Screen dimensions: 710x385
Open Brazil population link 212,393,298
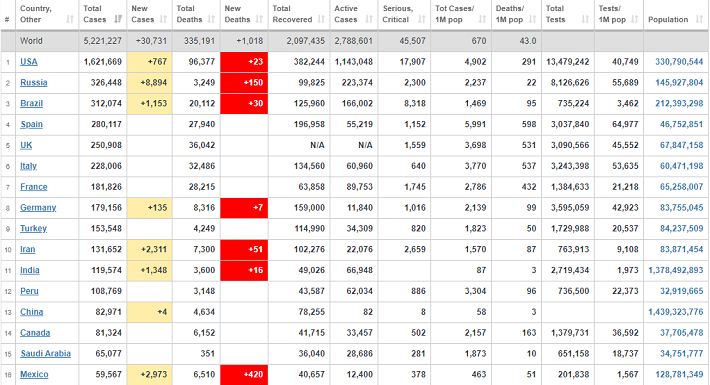(x=679, y=103)
